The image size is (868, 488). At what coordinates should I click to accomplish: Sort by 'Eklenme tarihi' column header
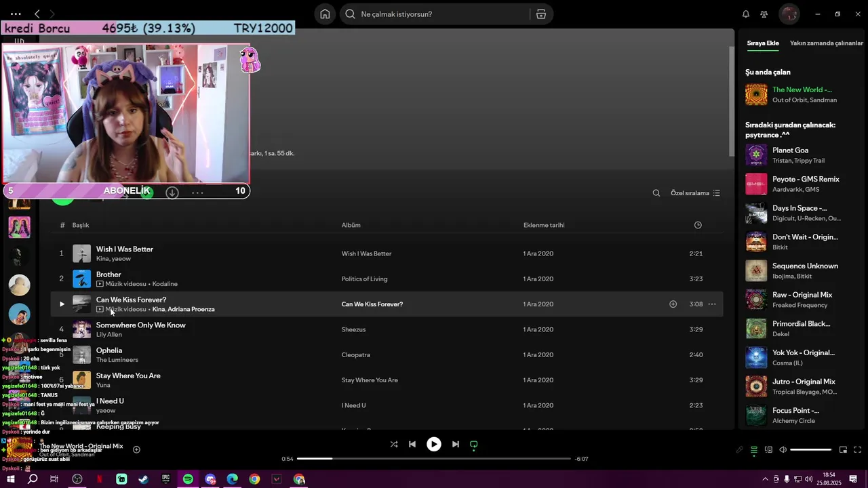pos(544,225)
